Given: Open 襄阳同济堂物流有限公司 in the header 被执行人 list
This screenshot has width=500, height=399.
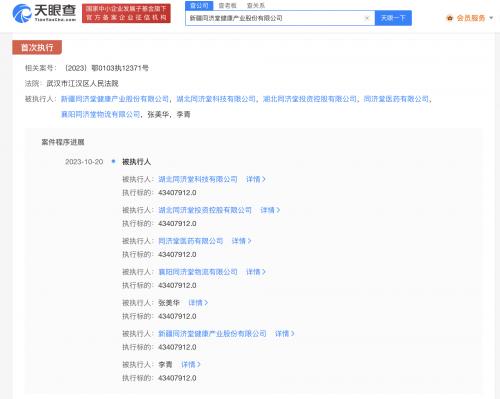Looking at the screenshot, I should (x=100, y=114).
